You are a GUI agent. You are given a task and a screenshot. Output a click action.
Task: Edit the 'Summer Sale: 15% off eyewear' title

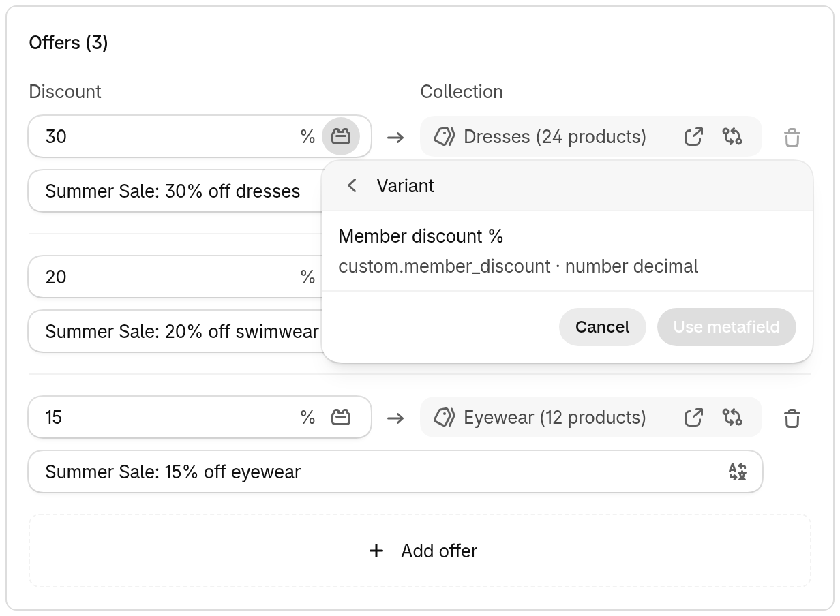coord(395,472)
